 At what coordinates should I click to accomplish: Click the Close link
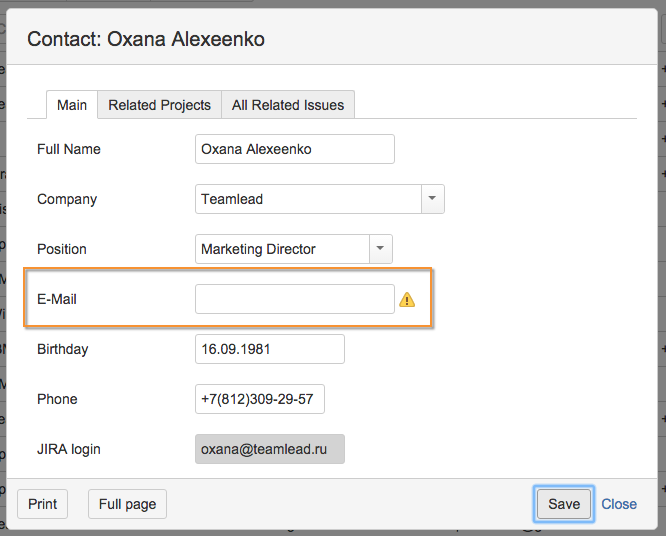pos(619,504)
